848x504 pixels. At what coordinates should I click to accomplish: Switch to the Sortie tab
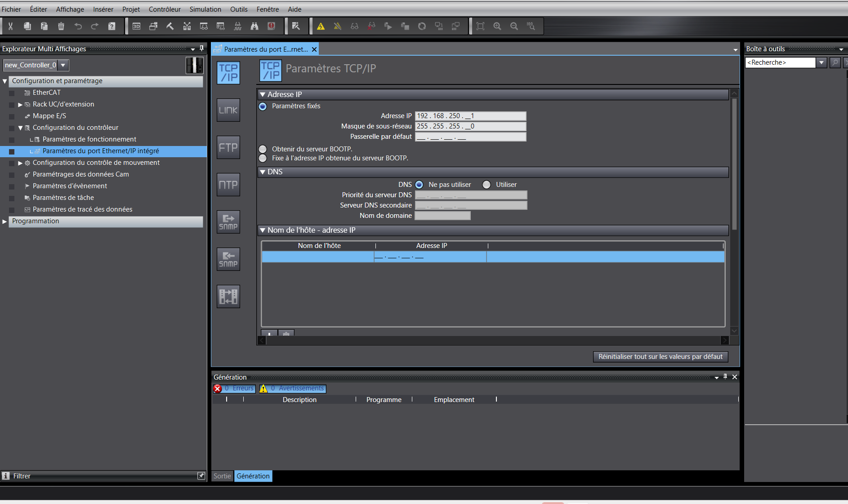point(222,476)
